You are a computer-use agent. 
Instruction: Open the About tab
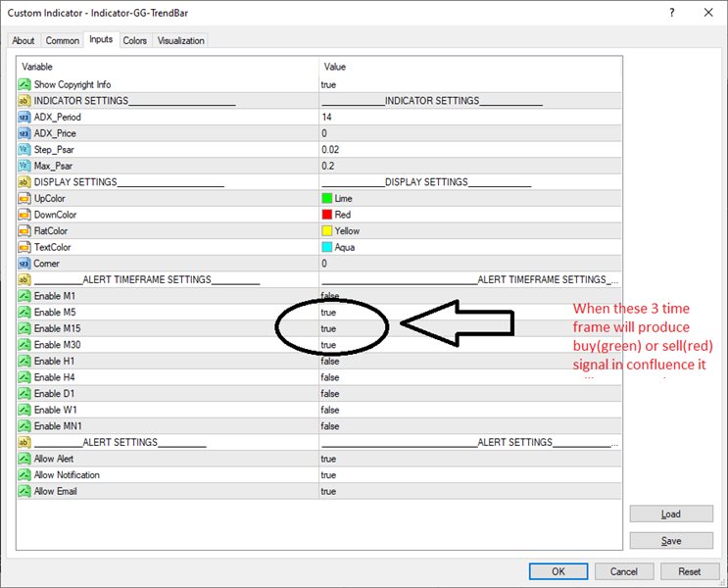click(x=24, y=41)
